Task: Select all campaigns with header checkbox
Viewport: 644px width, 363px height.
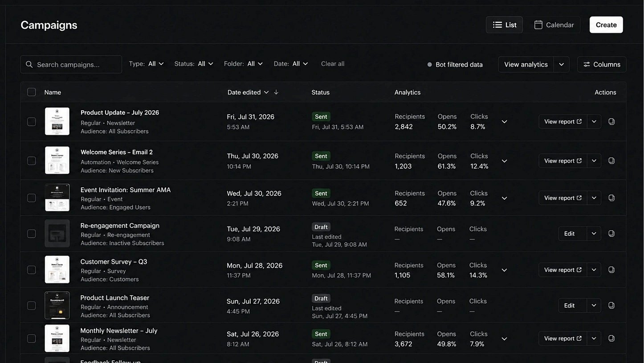Action: click(32, 92)
